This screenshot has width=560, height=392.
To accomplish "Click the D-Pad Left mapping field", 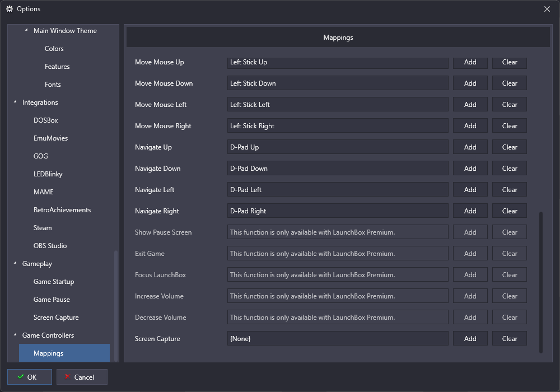I will point(338,190).
